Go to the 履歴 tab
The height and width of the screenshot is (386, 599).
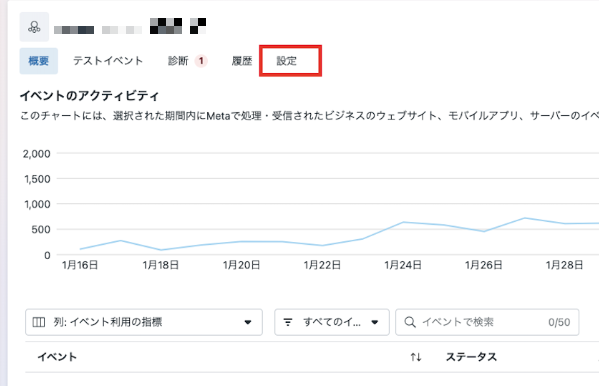coord(242,61)
